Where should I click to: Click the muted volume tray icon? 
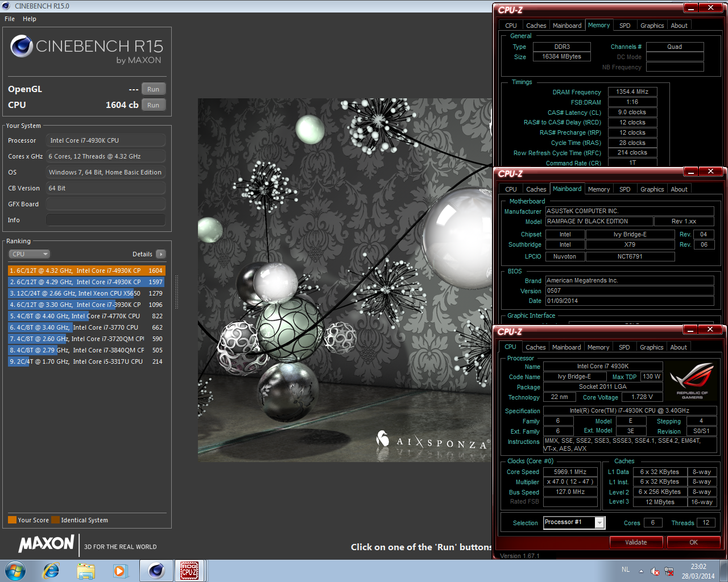coord(655,571)
